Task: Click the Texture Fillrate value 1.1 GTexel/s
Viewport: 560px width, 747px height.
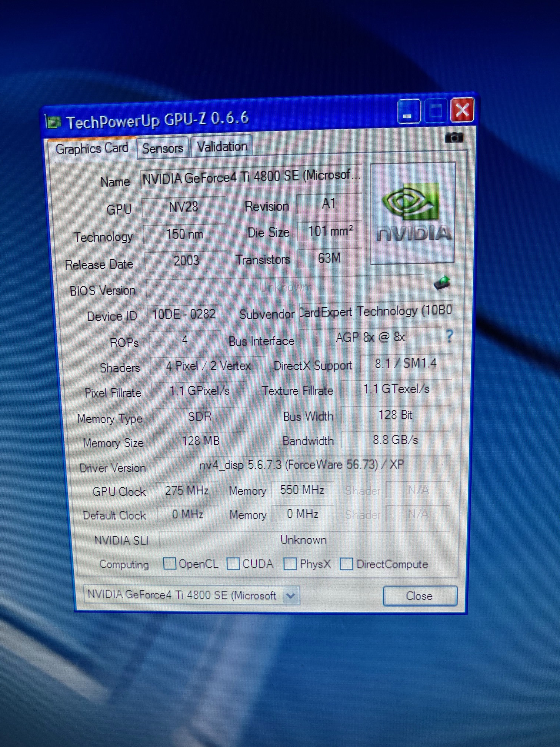Action: (396, 389)
